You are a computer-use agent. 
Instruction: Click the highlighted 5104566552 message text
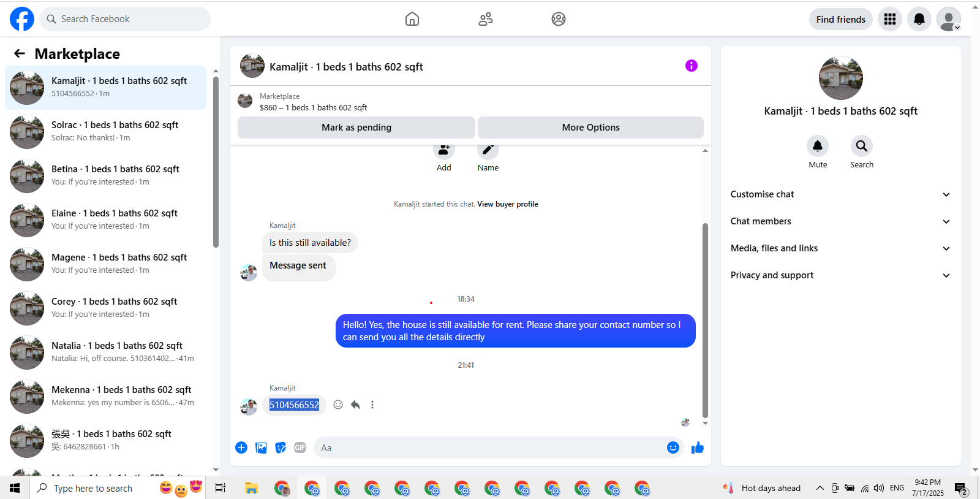294,405
